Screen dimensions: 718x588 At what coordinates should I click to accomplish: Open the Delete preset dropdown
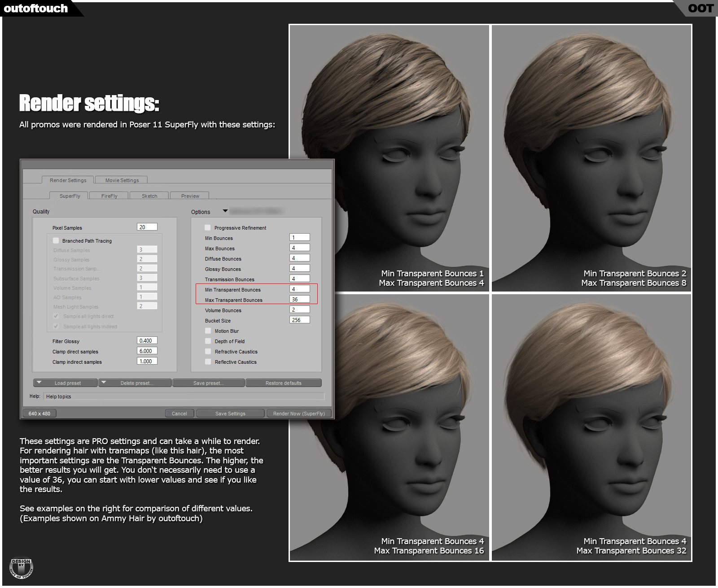[x=135, y=383]
